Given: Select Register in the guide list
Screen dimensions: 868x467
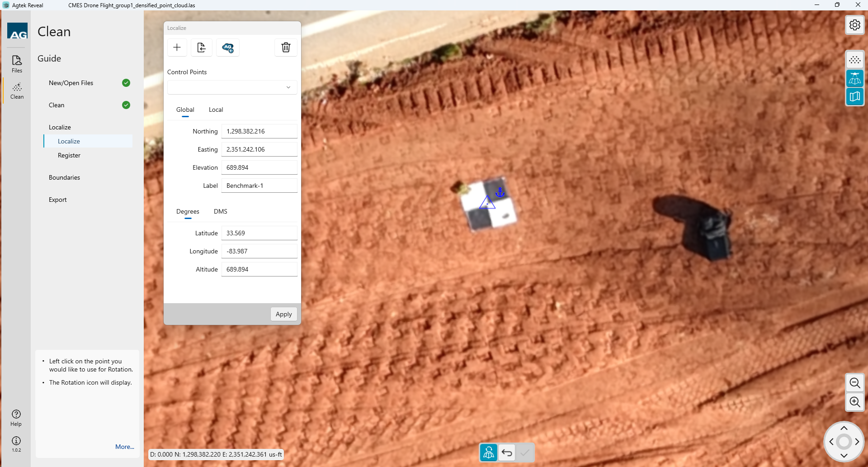Looking at the screenshot, I should [69, 155].
